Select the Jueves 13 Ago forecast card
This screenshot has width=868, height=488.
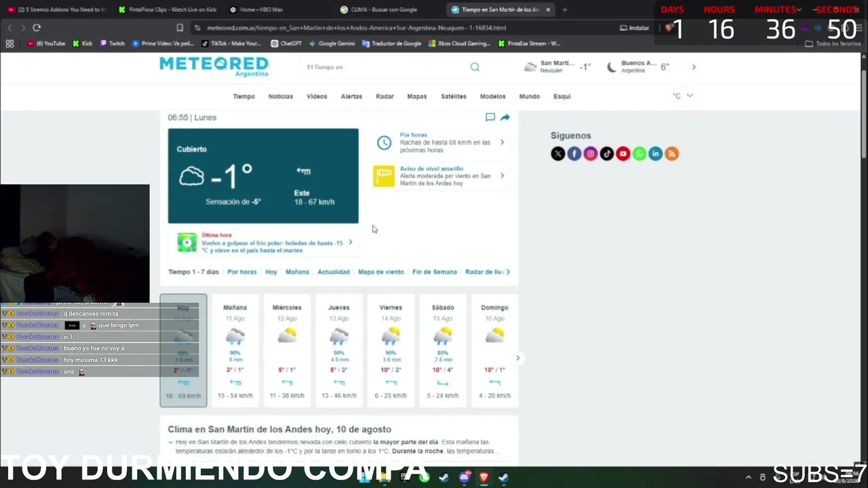tap(339, 350)
